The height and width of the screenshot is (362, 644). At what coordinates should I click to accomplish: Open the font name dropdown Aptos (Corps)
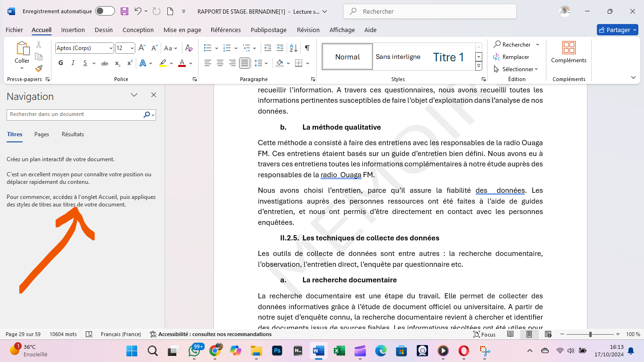click(111, 48)
